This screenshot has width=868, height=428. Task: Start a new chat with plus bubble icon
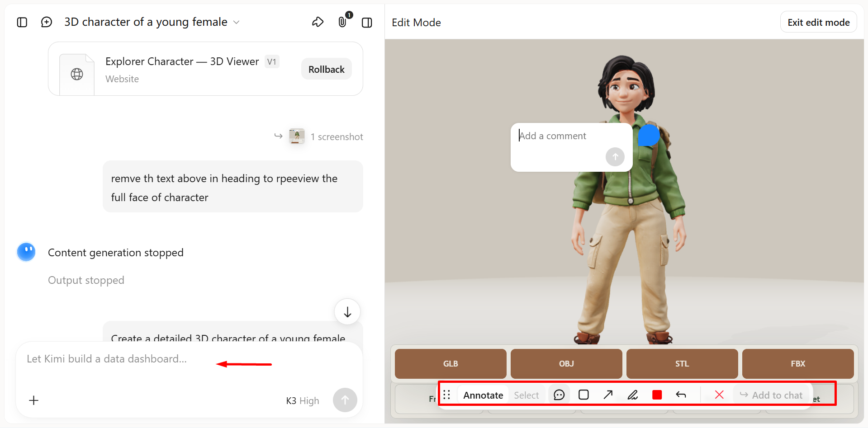47,22
